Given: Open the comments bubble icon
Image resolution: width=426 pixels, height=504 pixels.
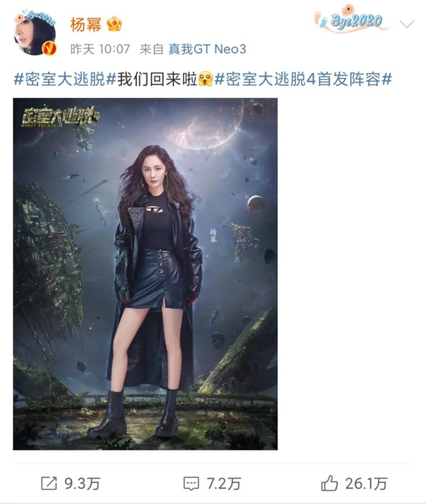Looking at the screenshot, I should [x=191, y=483].
